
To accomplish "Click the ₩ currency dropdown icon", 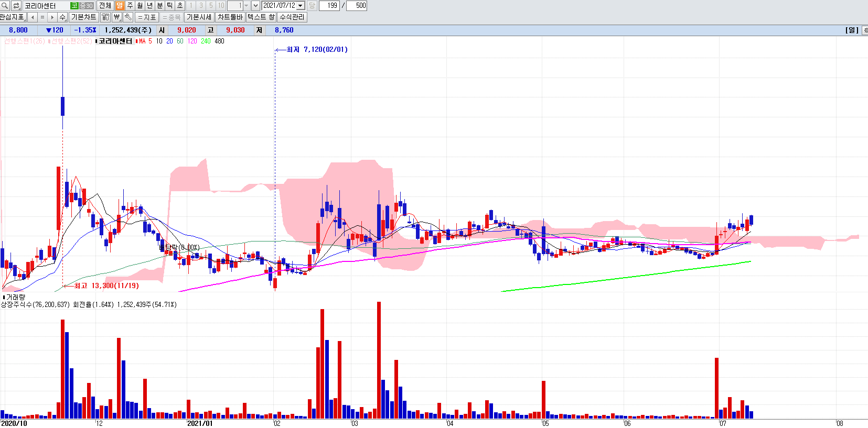I will pos(116,17).
